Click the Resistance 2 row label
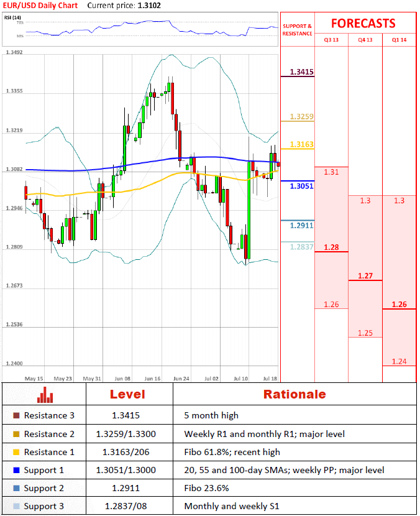The image size is (420, 516). click(49, 434)
